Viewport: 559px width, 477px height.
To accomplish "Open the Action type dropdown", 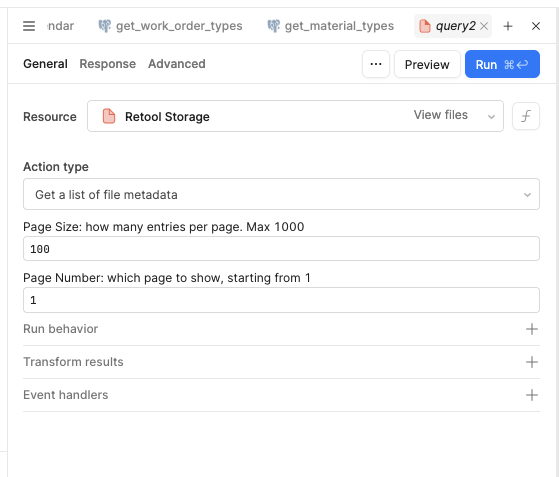I will coord(281,194).
